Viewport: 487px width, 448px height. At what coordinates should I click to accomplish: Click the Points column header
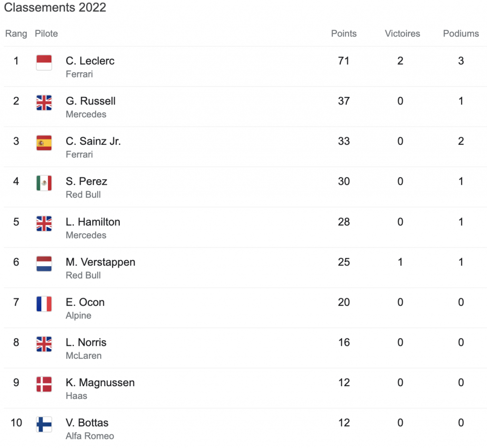coord(344,34)
